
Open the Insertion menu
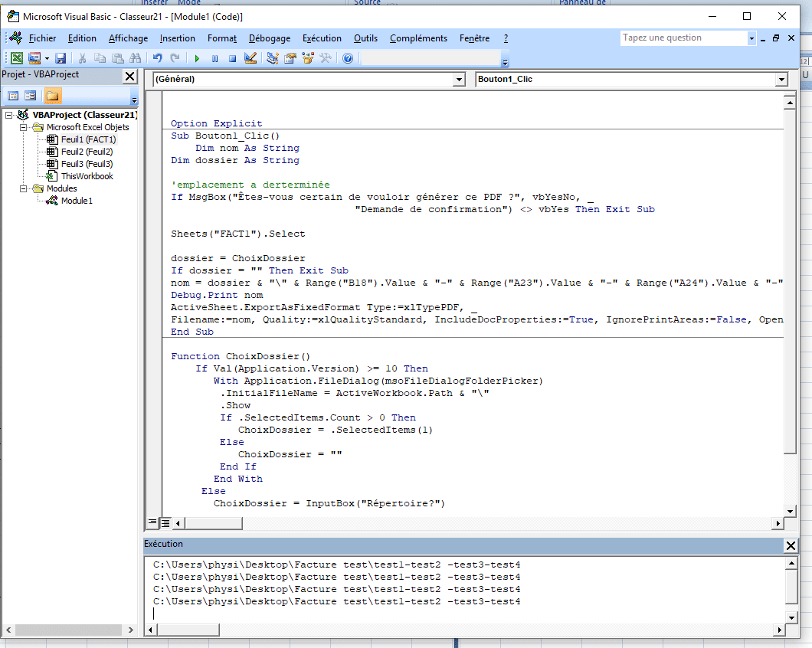point(177,38)
